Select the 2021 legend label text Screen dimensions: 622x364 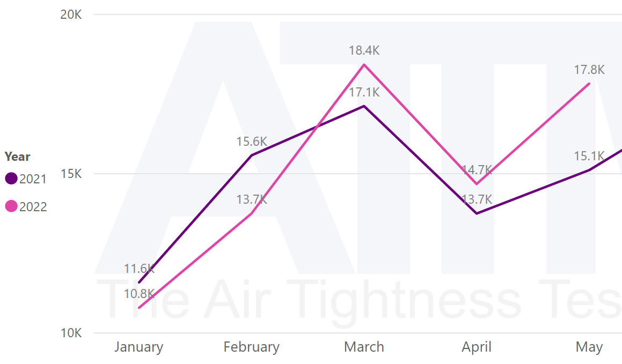tap(33, 179)
